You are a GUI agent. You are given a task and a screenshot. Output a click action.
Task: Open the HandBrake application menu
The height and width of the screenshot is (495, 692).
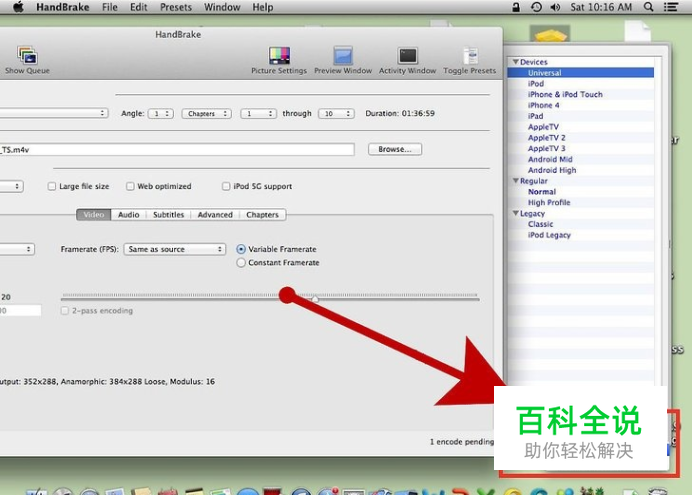tap(63, 7)
